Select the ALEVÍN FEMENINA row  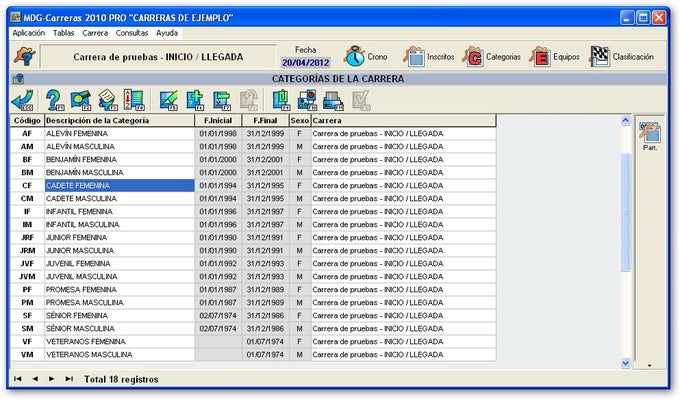click(253, 134)
